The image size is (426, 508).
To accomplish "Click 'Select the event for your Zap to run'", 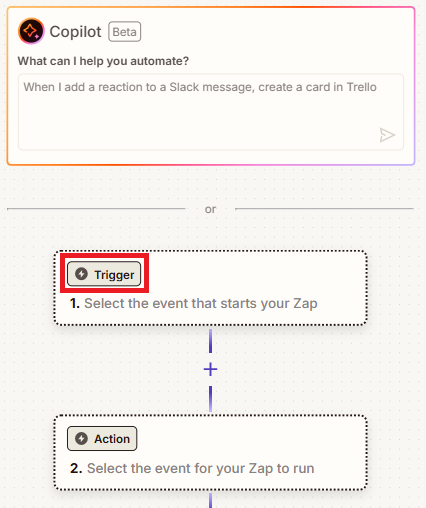I will (201, 468).
